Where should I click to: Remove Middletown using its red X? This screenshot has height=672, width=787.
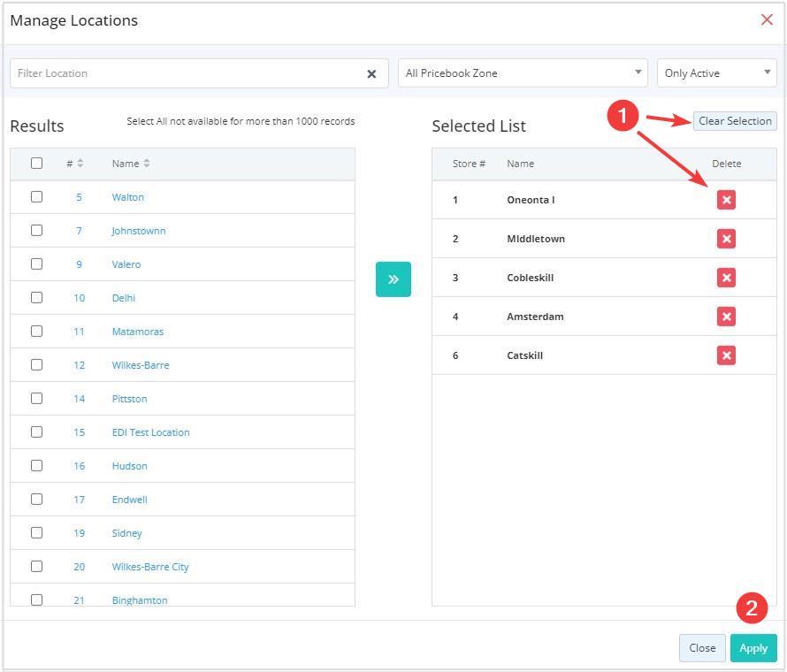pos(726,239)
